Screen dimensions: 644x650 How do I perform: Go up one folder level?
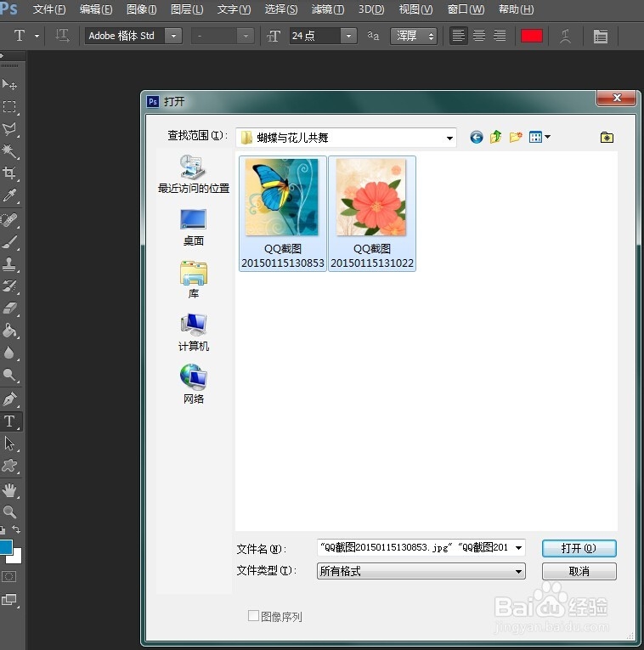(495, 137)
